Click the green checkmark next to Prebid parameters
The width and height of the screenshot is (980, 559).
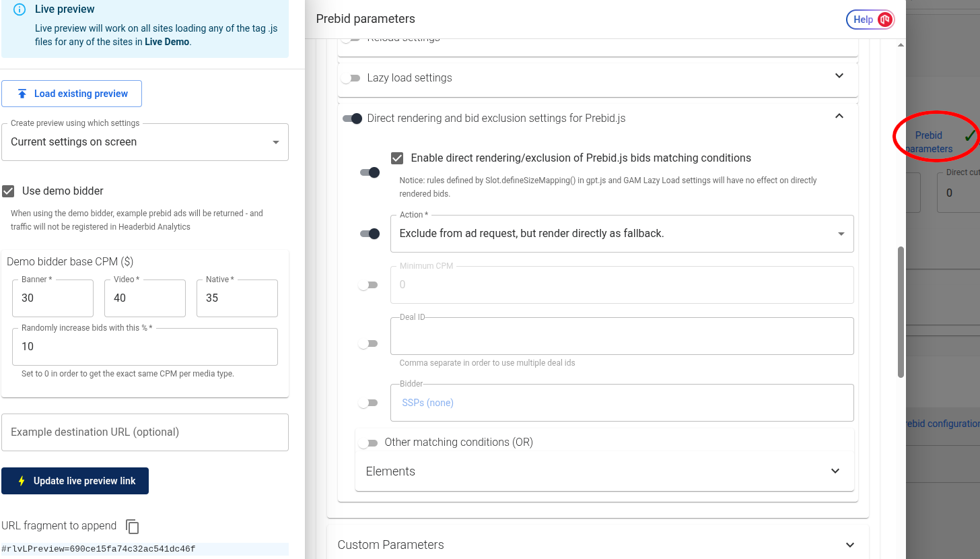[969, 135]
